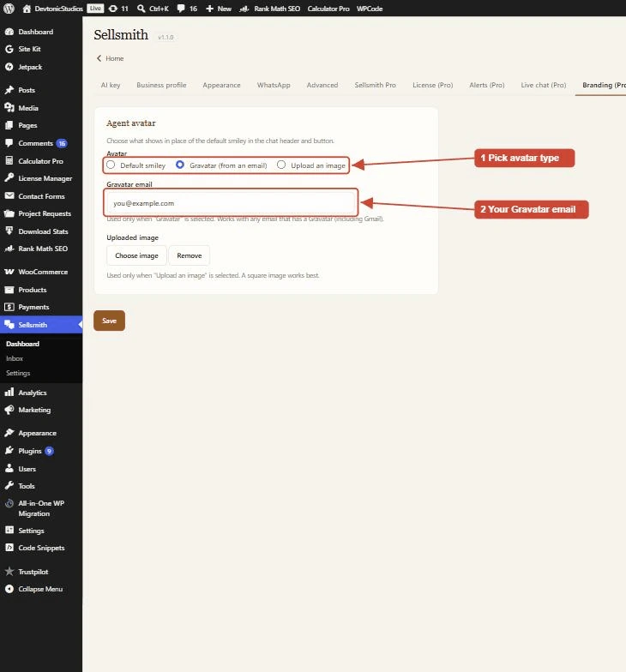Click the Calculator Pro sidebar icon

(x=9, y=161)
